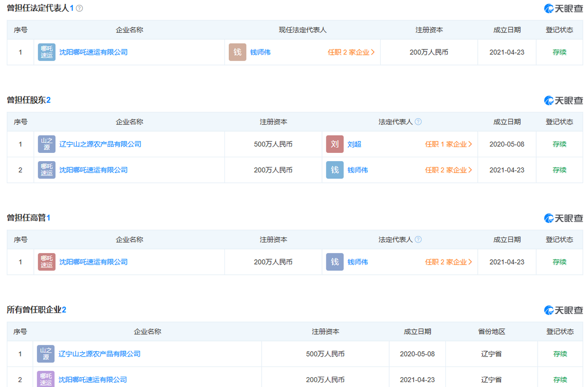The height and width of the screenshot is (387, 588).
Task: Click 山之源 logo in 所有曾任职企业 table
Action: coord(46,354)
